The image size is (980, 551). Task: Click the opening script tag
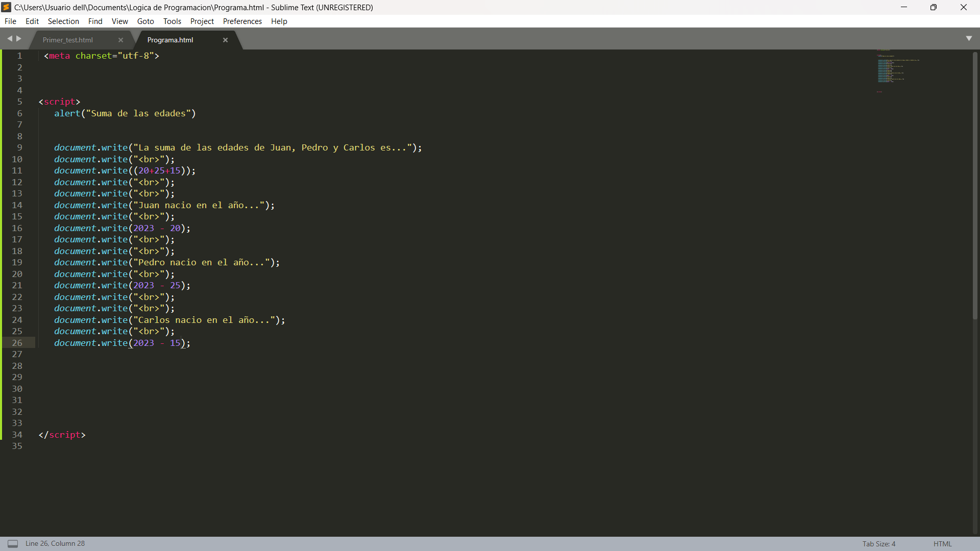tap(59, 102)
